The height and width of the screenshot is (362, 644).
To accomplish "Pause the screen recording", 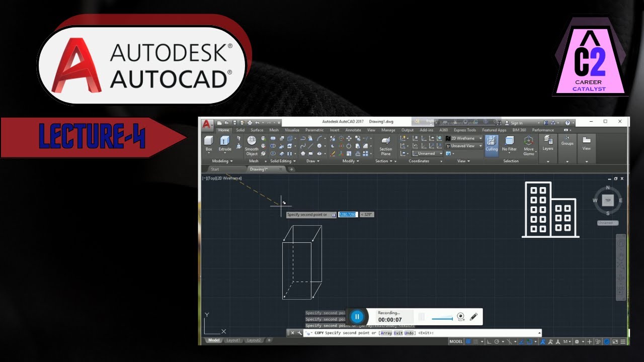I will 357,316.
